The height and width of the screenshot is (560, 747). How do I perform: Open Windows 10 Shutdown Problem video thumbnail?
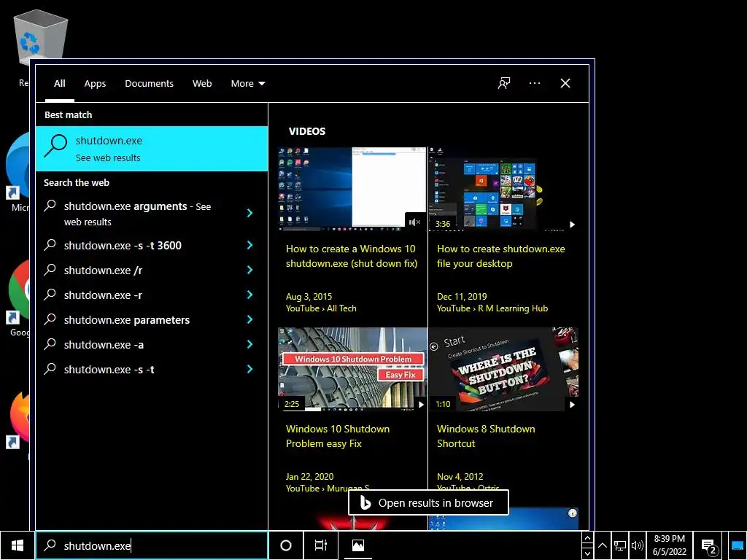coord(352,370)
